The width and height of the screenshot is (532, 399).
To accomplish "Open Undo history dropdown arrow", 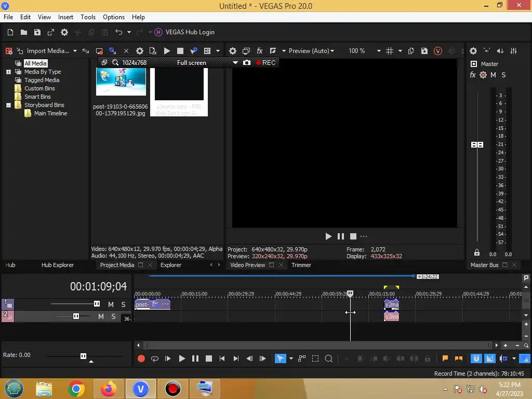I will (129, 32).
